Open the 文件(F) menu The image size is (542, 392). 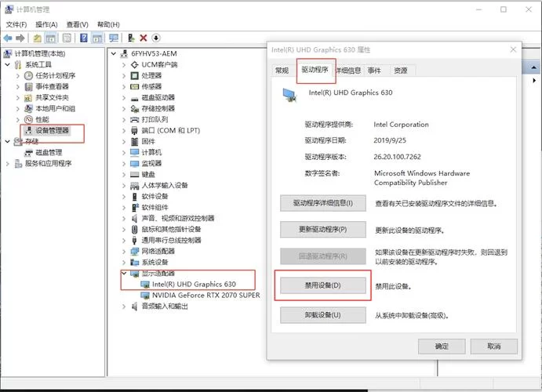pyautogui.click(x=16, y=24)
